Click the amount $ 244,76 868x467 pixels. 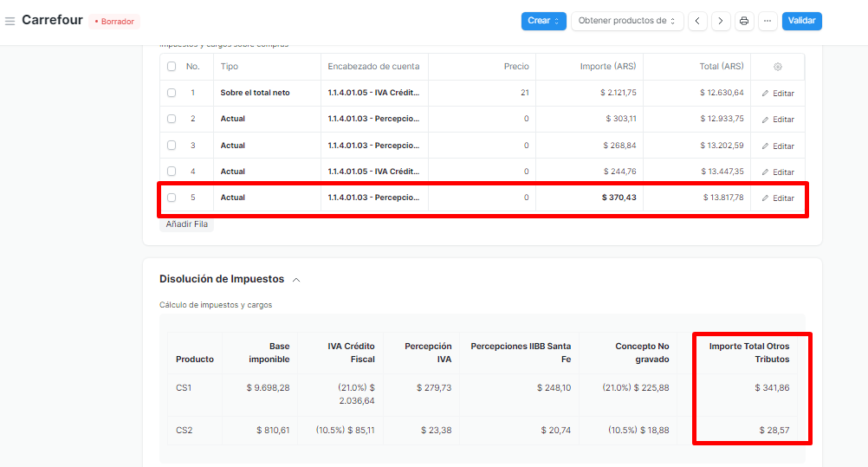[x=619, y=172]
